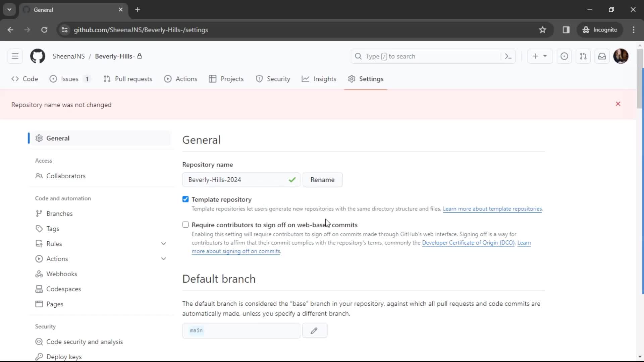
Task: Switch to the Code tab
Action: [x=24, y=79]
